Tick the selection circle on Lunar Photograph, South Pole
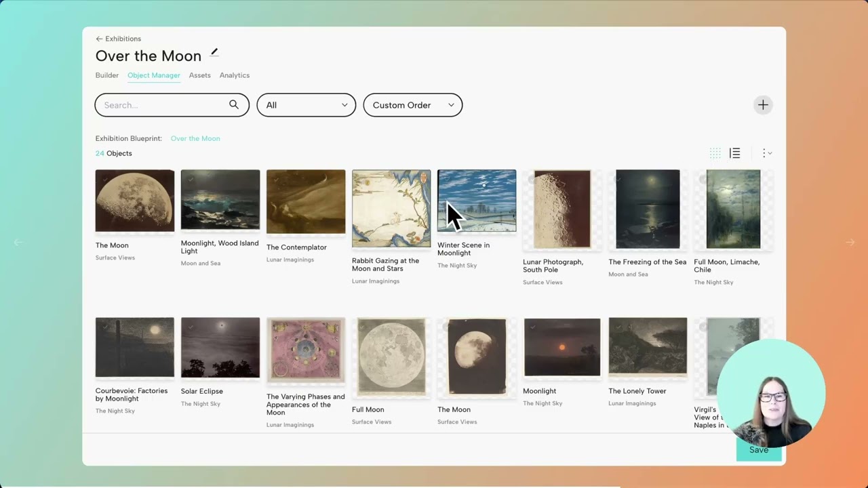 [532, 180]
